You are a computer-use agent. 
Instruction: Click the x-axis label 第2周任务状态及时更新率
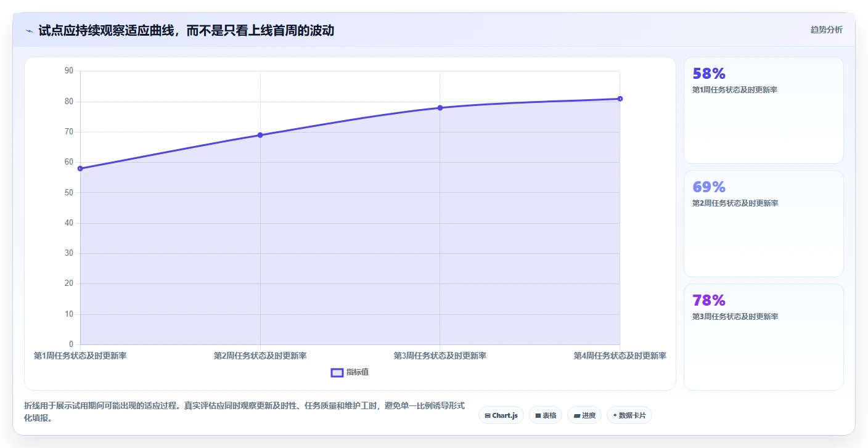click(260, 356)
